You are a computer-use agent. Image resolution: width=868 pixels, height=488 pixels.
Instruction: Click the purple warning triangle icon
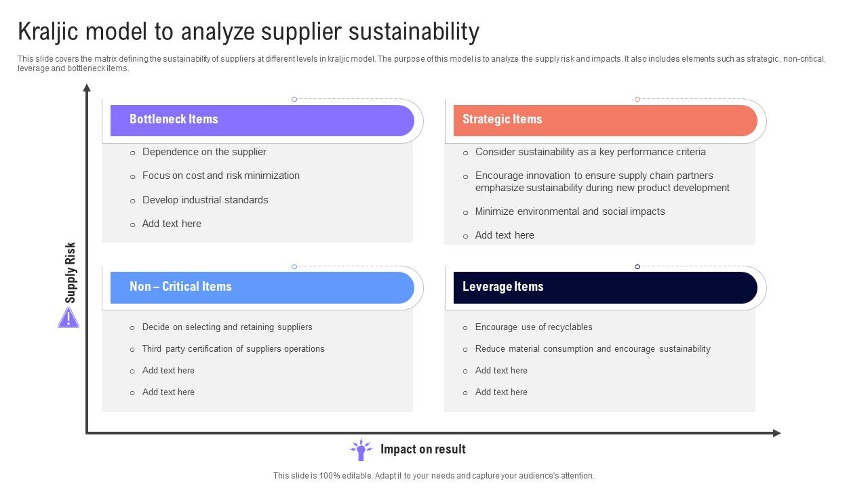(68, 318)
